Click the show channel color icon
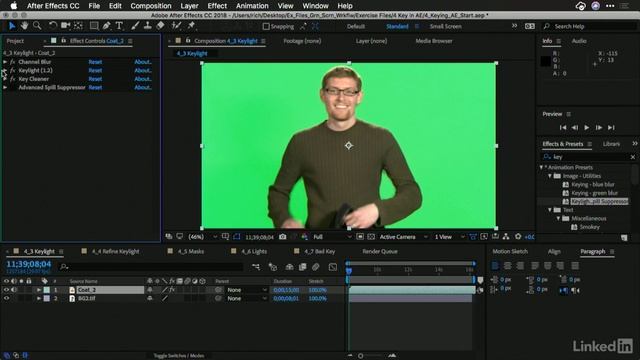 click(304, 237)
